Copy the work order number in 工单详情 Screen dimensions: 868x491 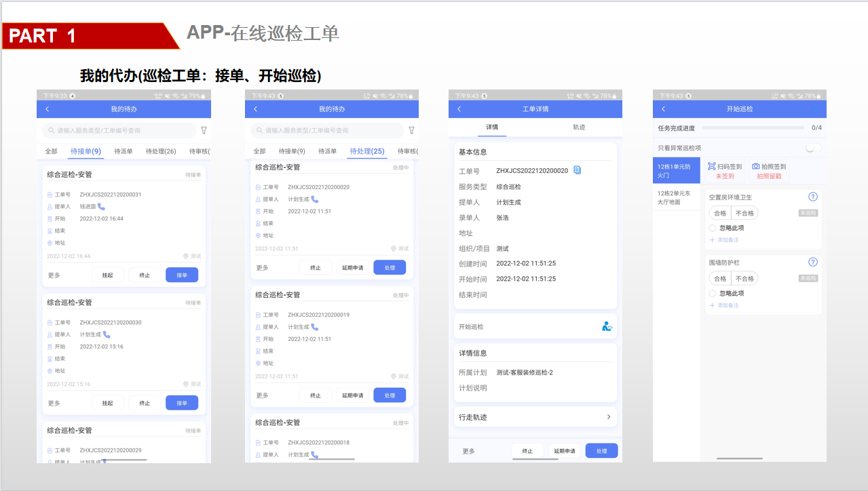click(578, 170)
